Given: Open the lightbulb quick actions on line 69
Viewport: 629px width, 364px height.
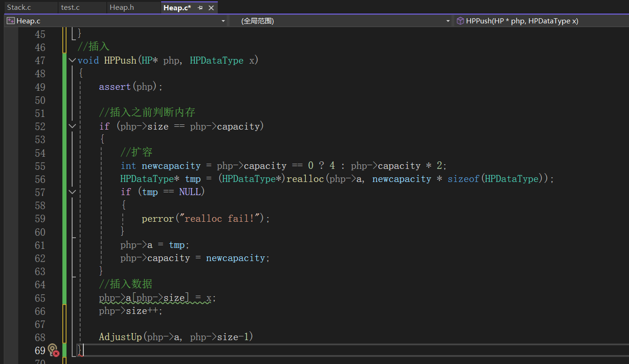Looking at the screenshot, I should coord(52,349).
